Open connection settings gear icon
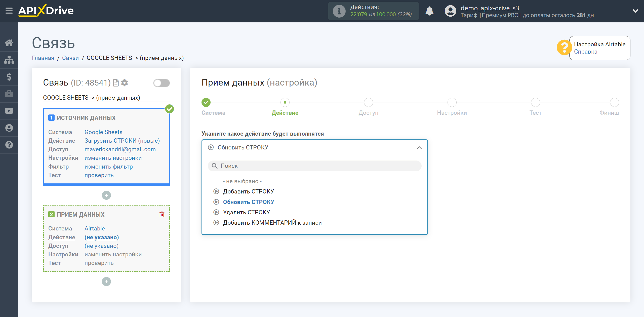Image resolution: width=644 pixels, height=317 pixels. point(125,83)
